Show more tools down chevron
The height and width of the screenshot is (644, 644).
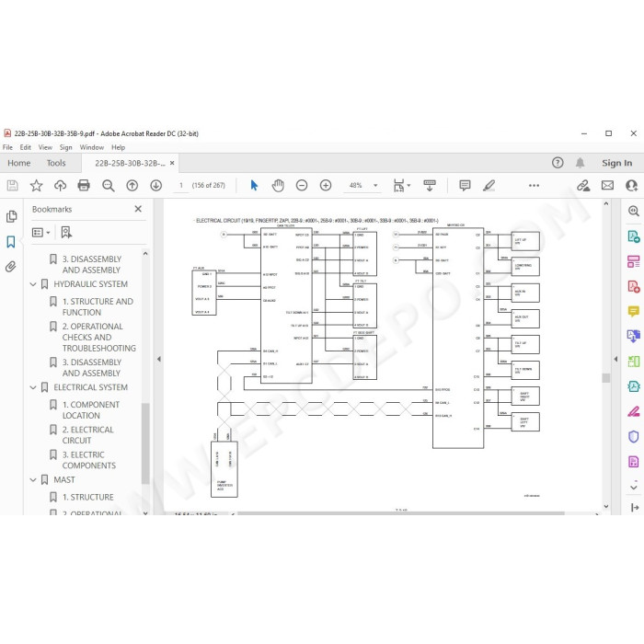pyautogui.click(x=633, y=487)
